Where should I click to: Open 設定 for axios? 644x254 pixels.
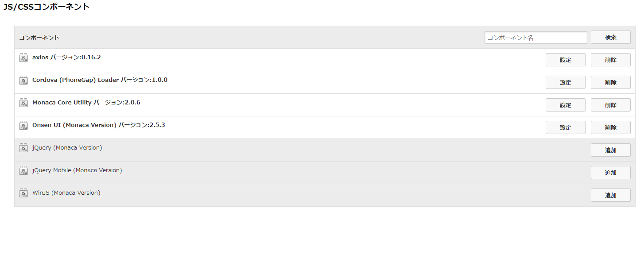click(x=565, y=60)
